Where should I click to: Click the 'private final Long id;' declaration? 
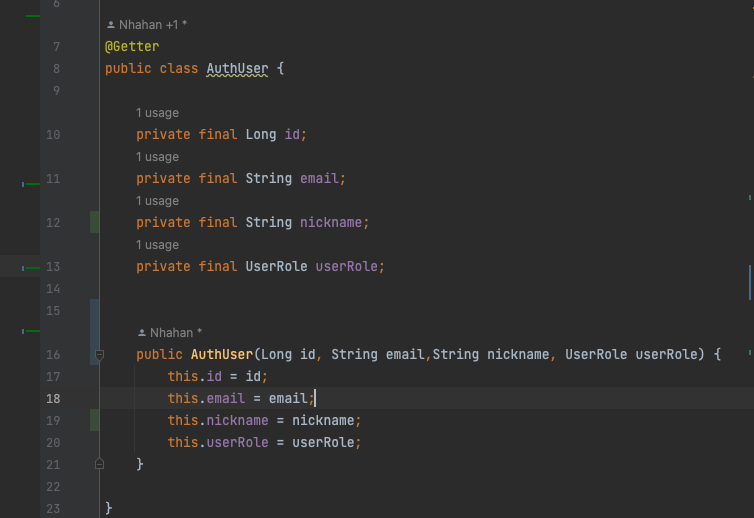[x=221, y=135]
